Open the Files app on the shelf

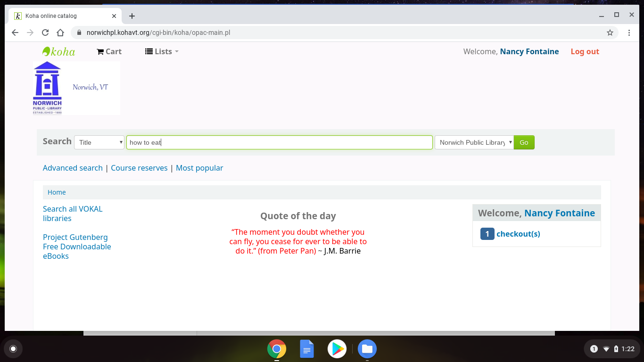point(367,349)
